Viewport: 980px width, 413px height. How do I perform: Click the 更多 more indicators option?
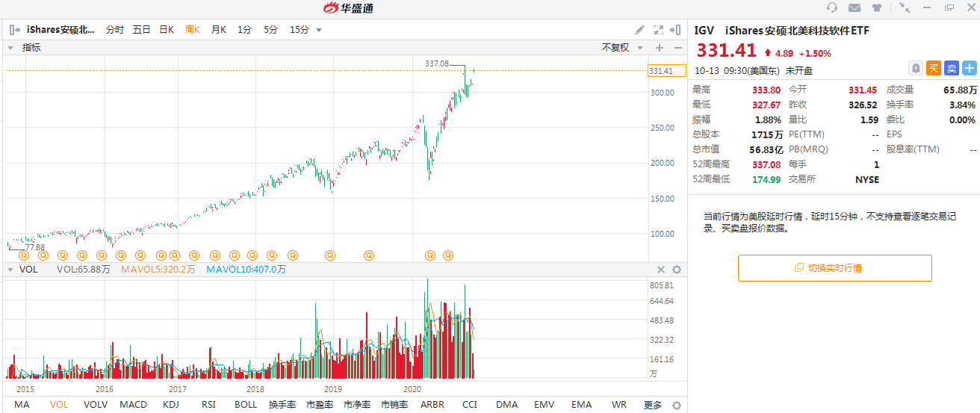pos(652,405)
